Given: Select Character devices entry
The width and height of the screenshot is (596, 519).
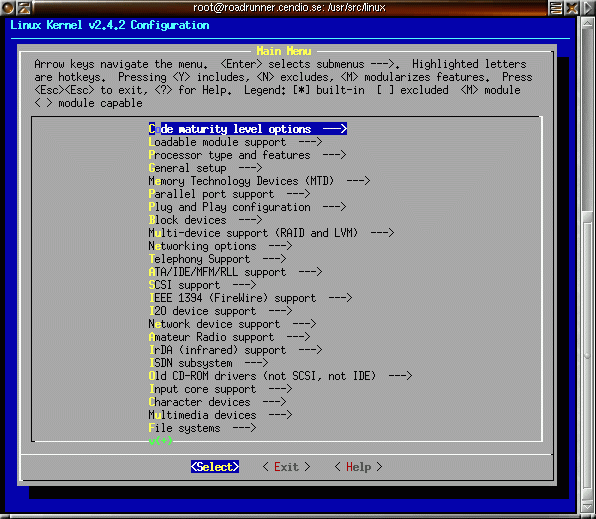Looking at the screenshot, I should 217,402.
